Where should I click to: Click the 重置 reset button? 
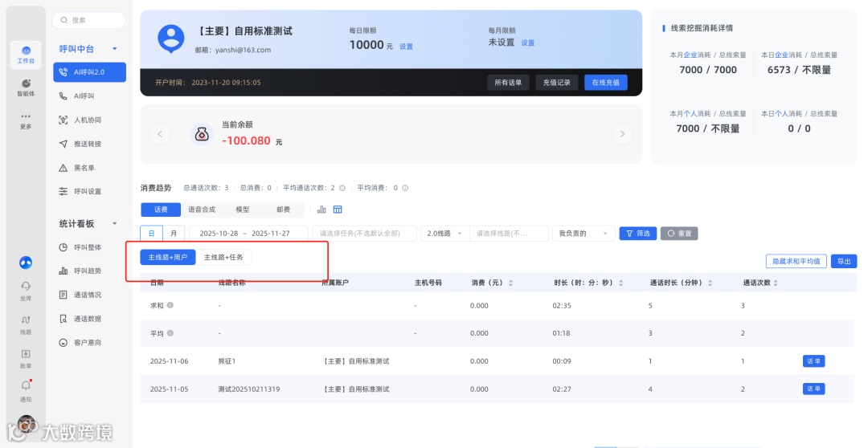679,234
